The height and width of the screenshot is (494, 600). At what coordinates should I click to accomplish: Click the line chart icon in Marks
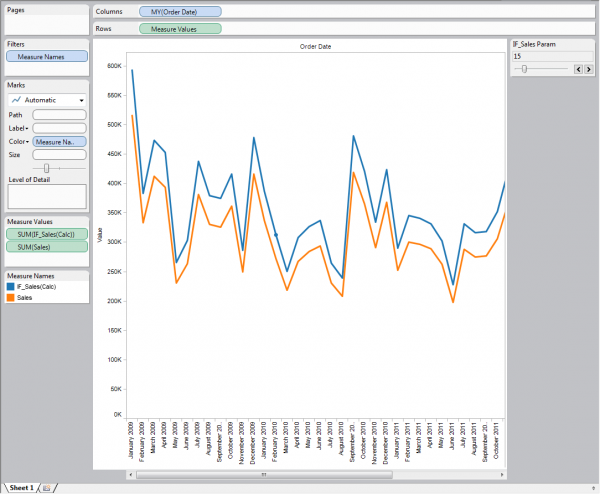pos(16,100)
